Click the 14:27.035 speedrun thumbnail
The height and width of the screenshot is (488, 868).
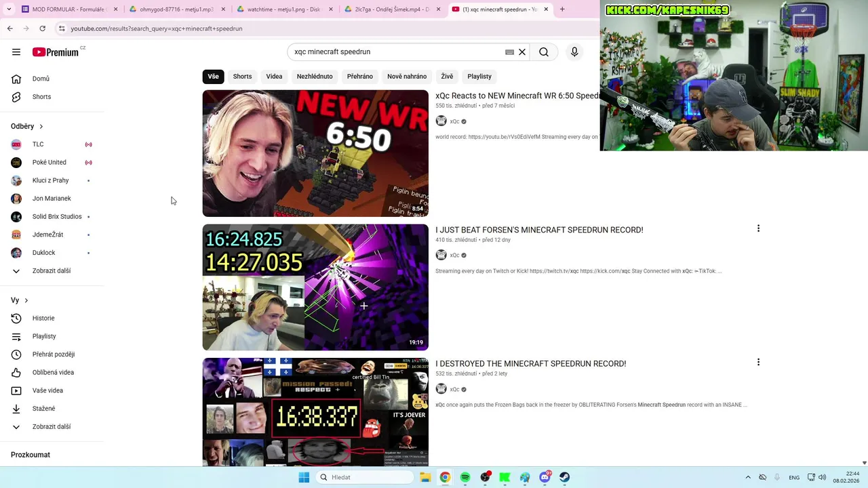click(315, 287)
